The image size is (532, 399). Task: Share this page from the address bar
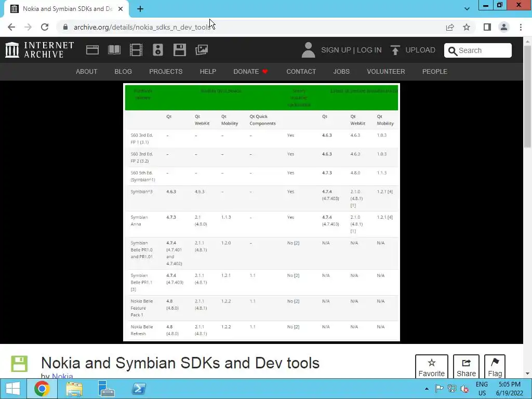[450, 27]
